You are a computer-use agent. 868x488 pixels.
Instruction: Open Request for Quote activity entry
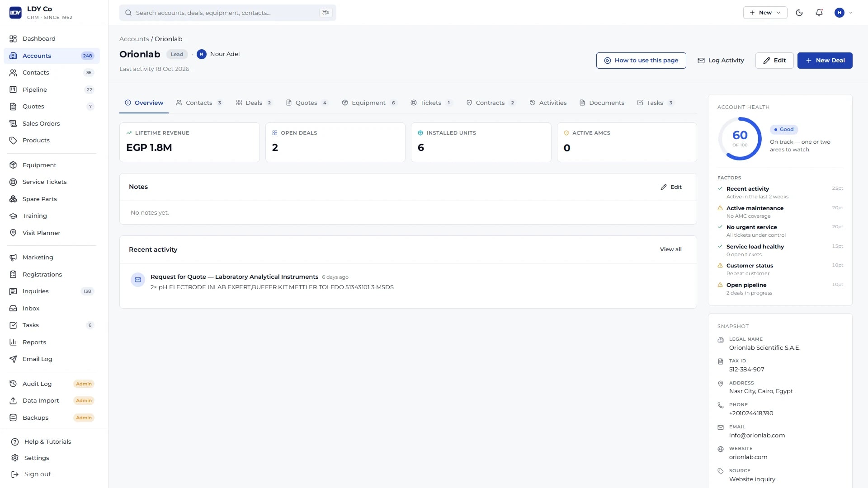coord(408,282)
